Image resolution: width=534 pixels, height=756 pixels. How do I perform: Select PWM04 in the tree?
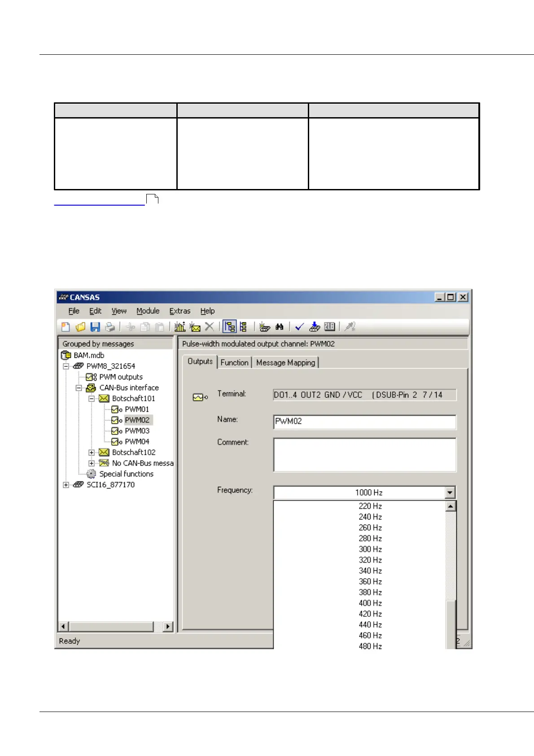[137, 441]
